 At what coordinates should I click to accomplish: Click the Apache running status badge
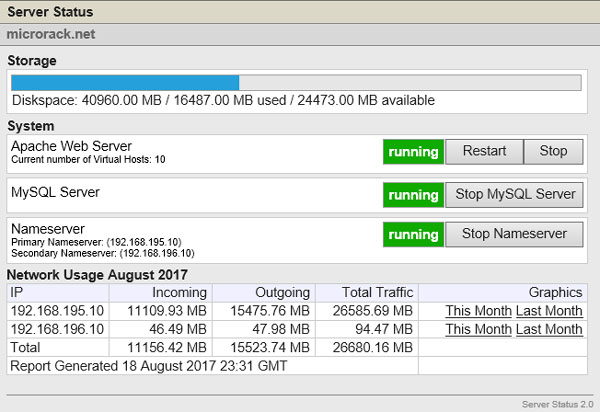(x=413, y=152)
